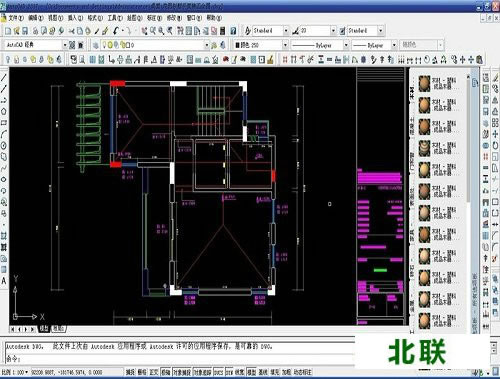500x379 pixels.
Task: Open the 帮助(H) menu
Action: pyautogui.click(x=214, y=18)
